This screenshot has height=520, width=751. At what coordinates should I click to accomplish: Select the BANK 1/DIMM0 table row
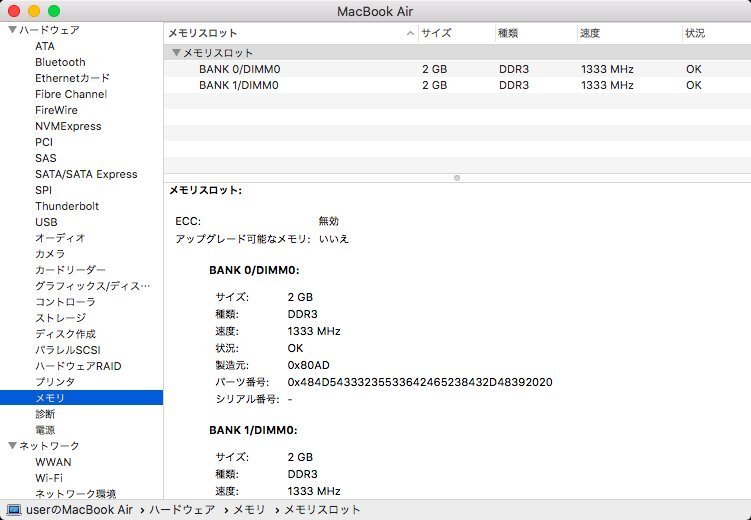238,85
